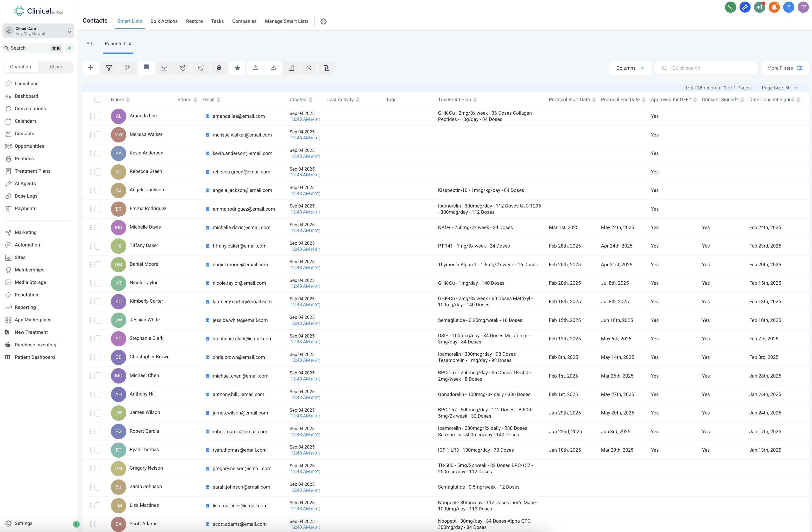The image size is (812, 532).
Task: Open the Columns dropdown
Action: tap(630, 68)
